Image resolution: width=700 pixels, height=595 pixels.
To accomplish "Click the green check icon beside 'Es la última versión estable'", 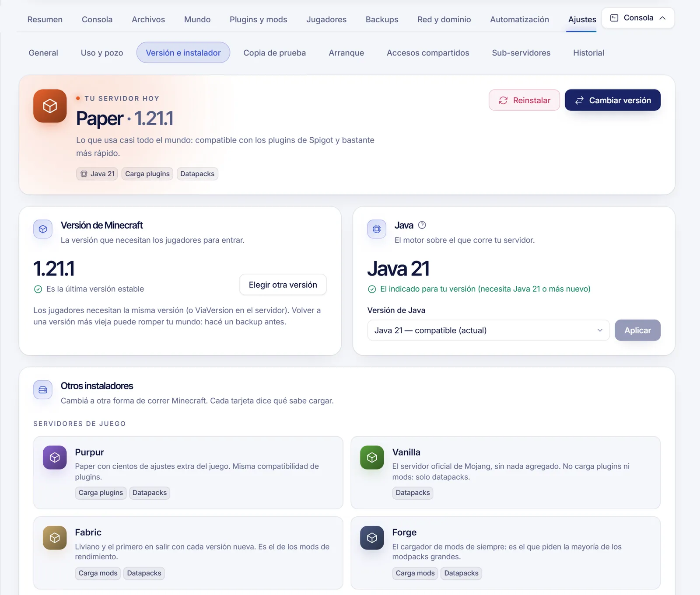I will click(x=38, y=289).
